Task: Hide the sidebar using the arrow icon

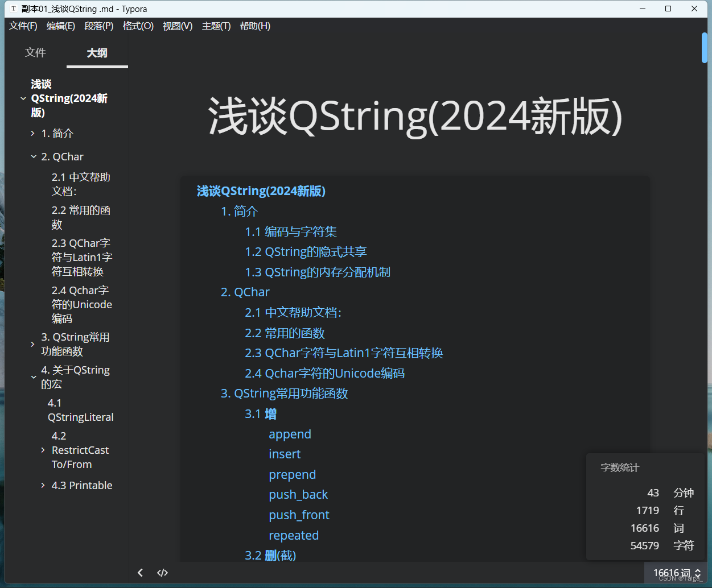Action: 140,573
